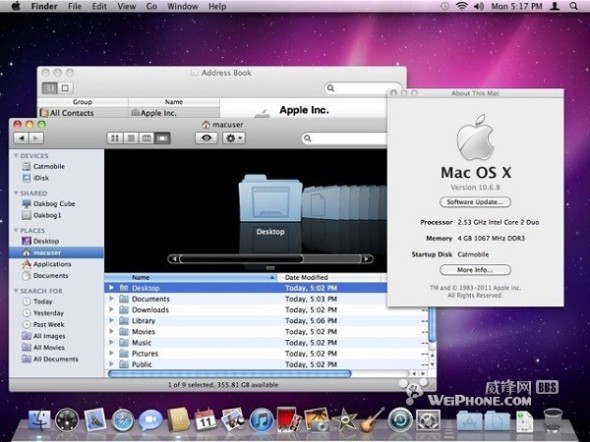
Task: Expand the Documents folder disclosure triangle
Action: [x=111, y=299]
